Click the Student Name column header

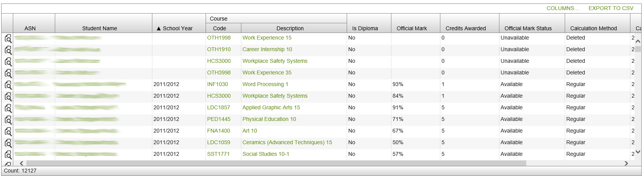tap(99, 28)
